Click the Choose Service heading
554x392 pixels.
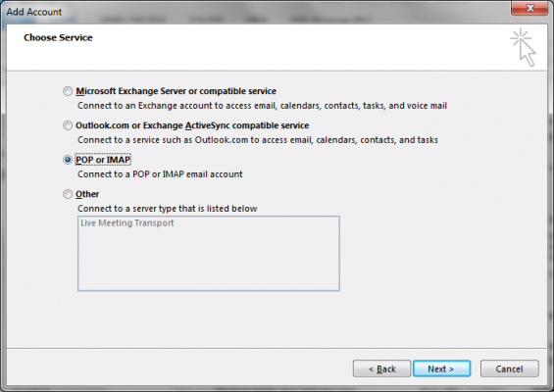58,37
